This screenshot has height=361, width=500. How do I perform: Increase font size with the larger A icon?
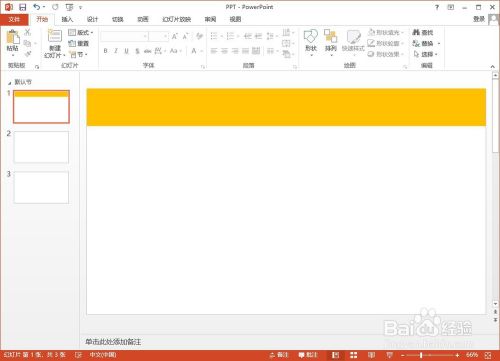tap(175, 36)
